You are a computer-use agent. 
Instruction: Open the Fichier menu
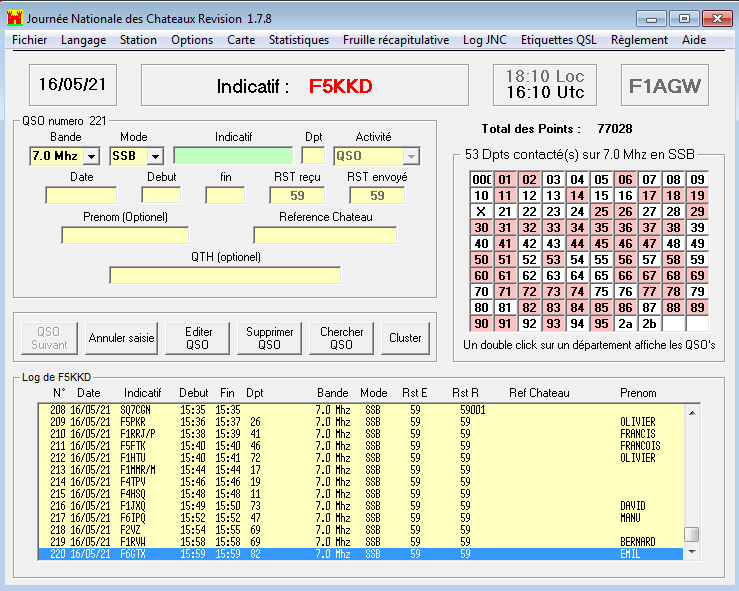(30, 40)
